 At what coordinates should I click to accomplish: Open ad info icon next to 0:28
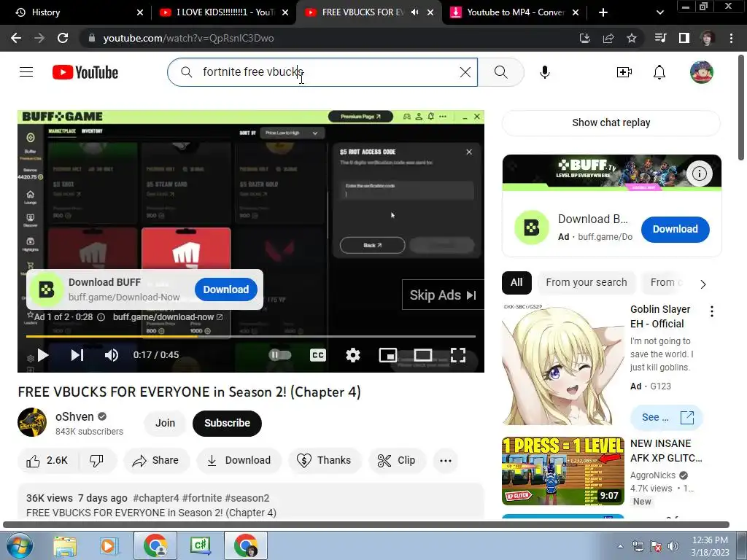click(x=101, y=317)
